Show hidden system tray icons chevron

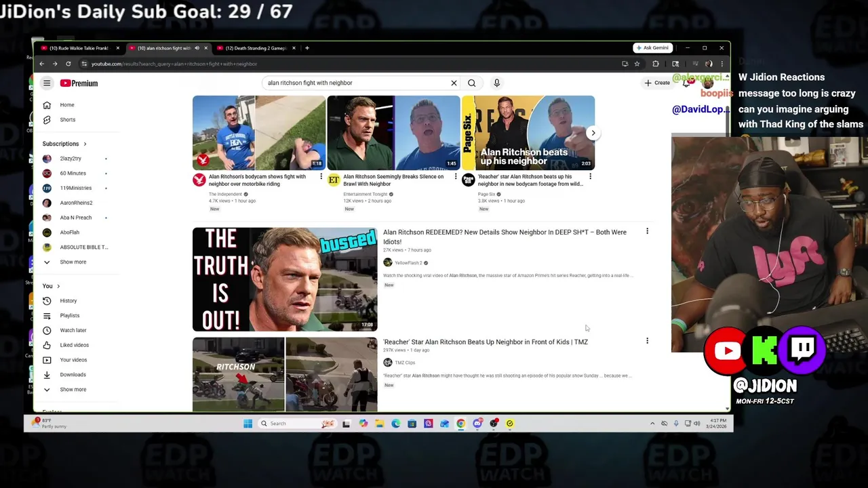point(652,424)
